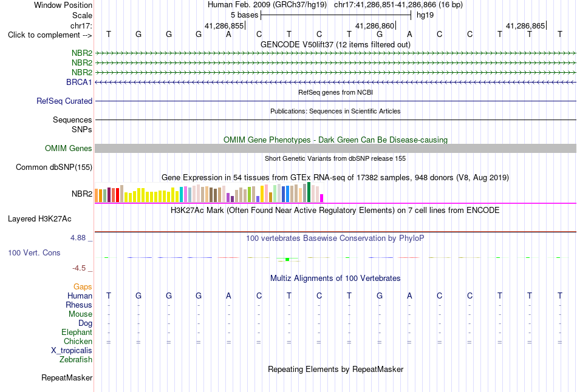
Task: Select the Window Position label
Action: 63,5
